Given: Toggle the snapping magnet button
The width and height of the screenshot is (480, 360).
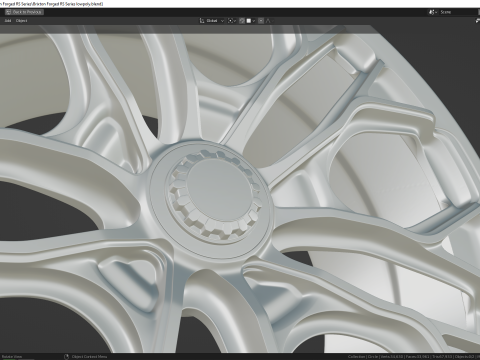Looking at the screenshot, I should pyautogui.click(x=242, y=21).
